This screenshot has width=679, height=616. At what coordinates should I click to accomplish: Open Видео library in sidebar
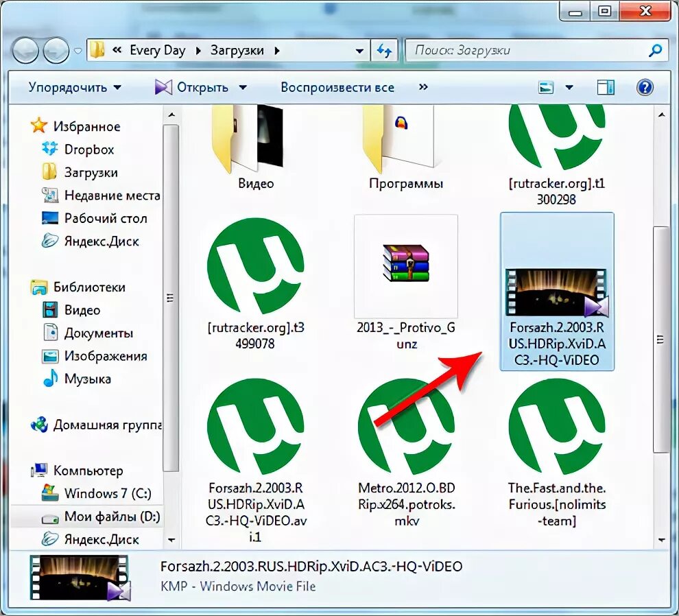click(71, 310)
